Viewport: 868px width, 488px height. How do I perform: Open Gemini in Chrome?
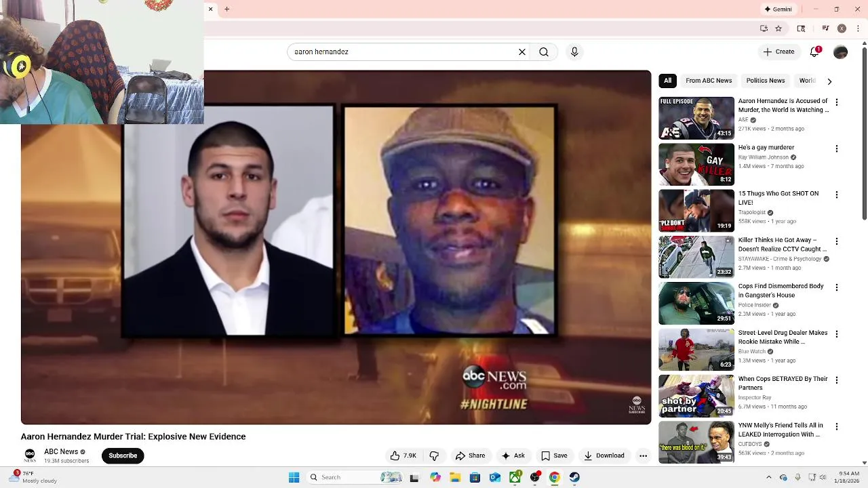tap(778, 9)
